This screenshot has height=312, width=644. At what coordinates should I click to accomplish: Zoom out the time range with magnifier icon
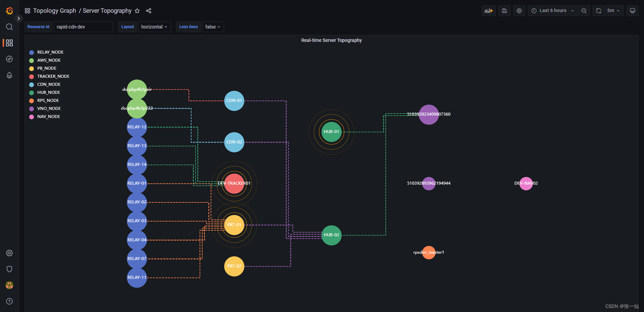[584, 10]
